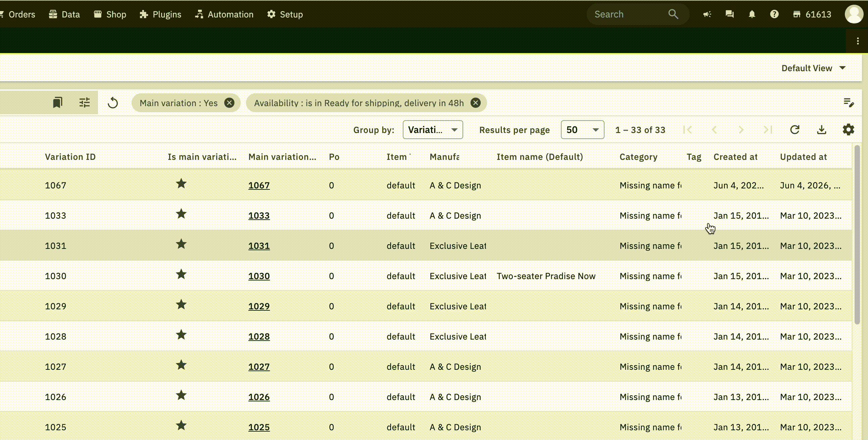Open the Setup menu
Viewport: 868px width, 440px height.
285,14
